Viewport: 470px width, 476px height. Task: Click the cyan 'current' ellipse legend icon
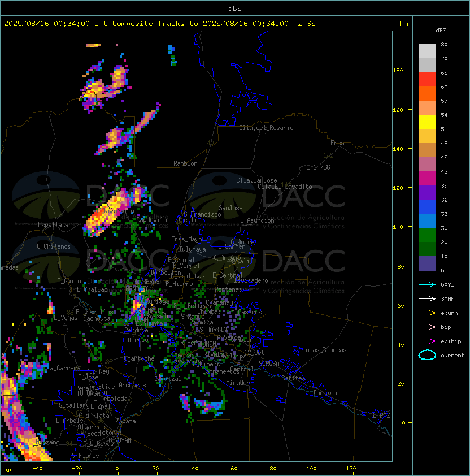pos(427,355)
